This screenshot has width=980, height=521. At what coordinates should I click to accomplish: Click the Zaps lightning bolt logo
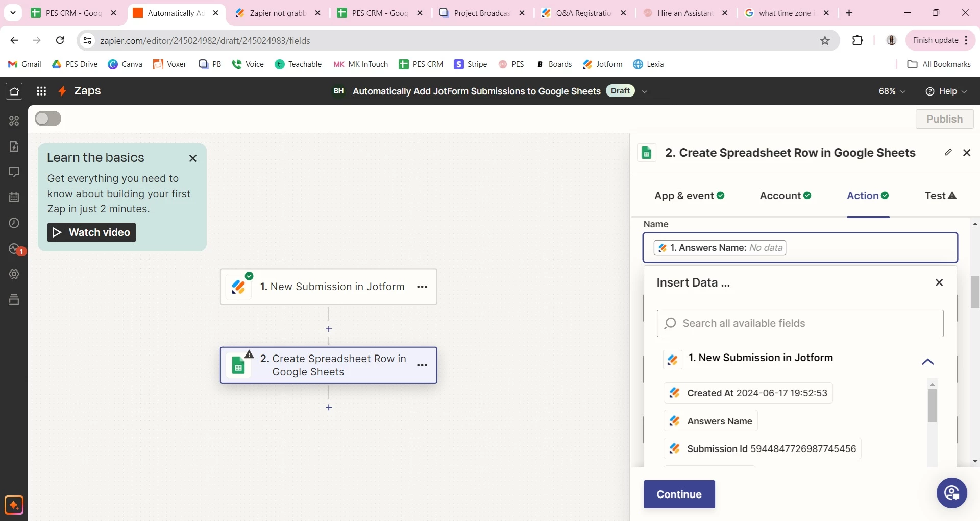coord(62,91)
